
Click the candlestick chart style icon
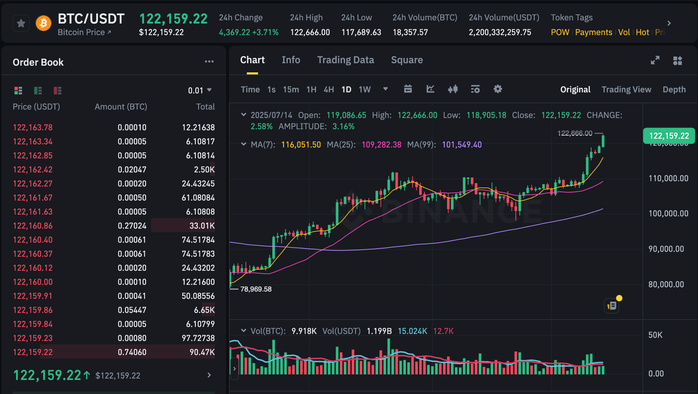point(453,89)
